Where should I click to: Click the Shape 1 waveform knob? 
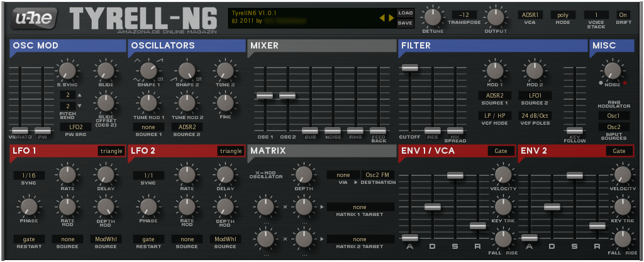[148, 71]
